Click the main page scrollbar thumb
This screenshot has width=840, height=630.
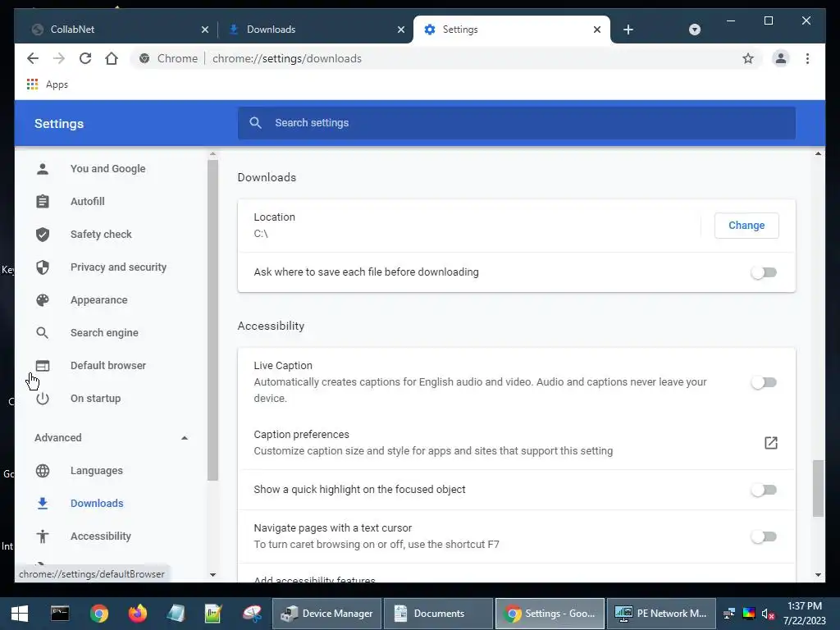click(818, 488)
